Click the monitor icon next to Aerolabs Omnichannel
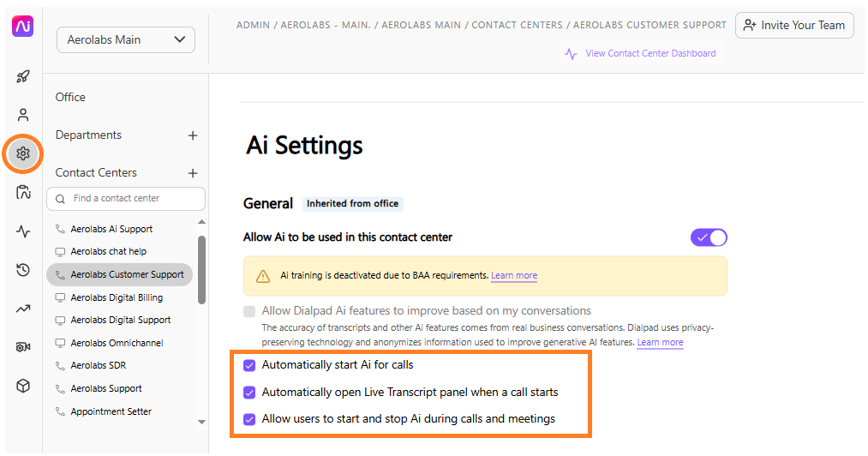Viewport: 868px width, 456px height. 60,343
